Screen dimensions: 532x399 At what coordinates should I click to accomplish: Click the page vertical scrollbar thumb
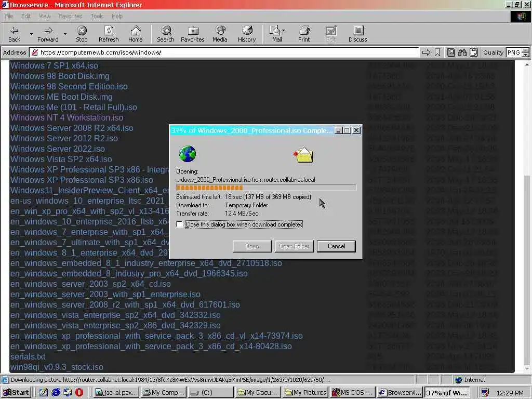pos(527,270)
